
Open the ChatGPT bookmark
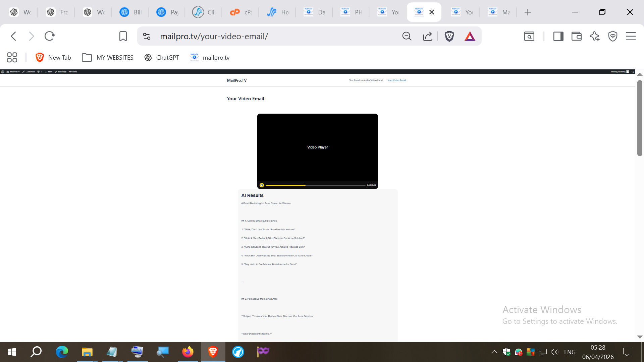pos(162,58)
